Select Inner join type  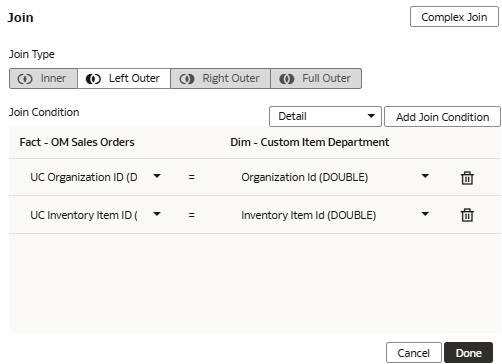(43, 79)
